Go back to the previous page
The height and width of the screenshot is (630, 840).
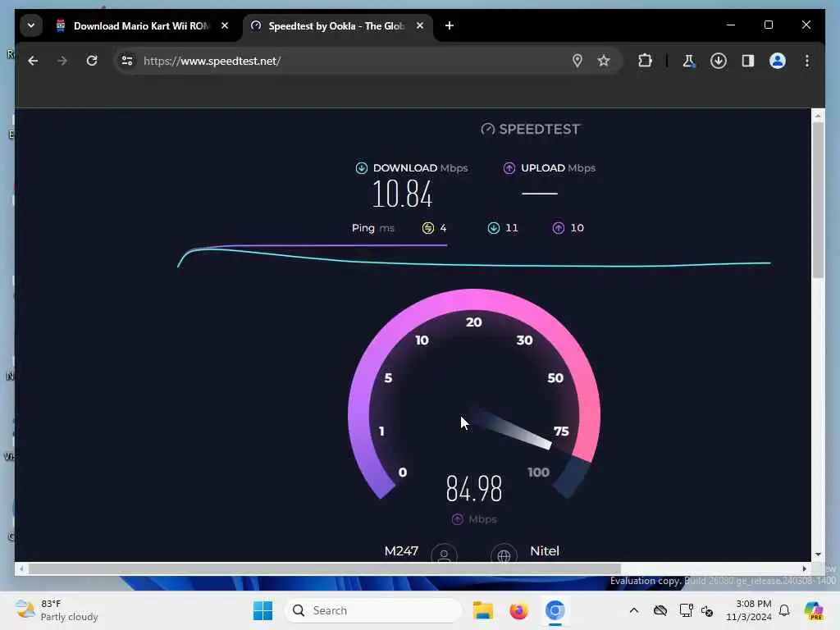tap(33, 61)
